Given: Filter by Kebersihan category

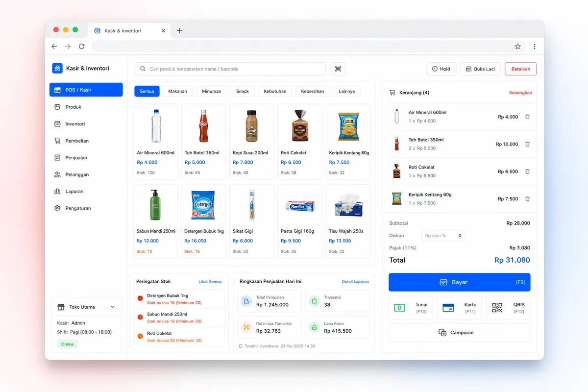Looking at the screenshot, I should (x=313, y=91).
